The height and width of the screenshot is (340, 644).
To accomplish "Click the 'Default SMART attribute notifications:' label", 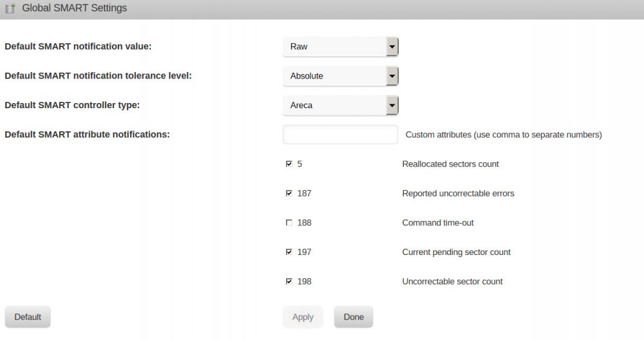I will click(x=87, y=135).
